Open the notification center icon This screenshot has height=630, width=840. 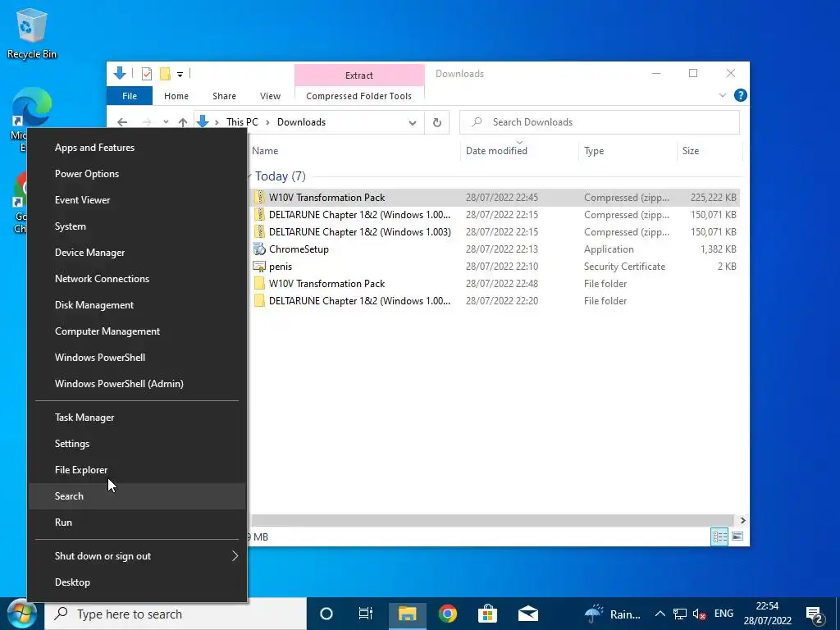pyautogui.click(x=815, y=614)
